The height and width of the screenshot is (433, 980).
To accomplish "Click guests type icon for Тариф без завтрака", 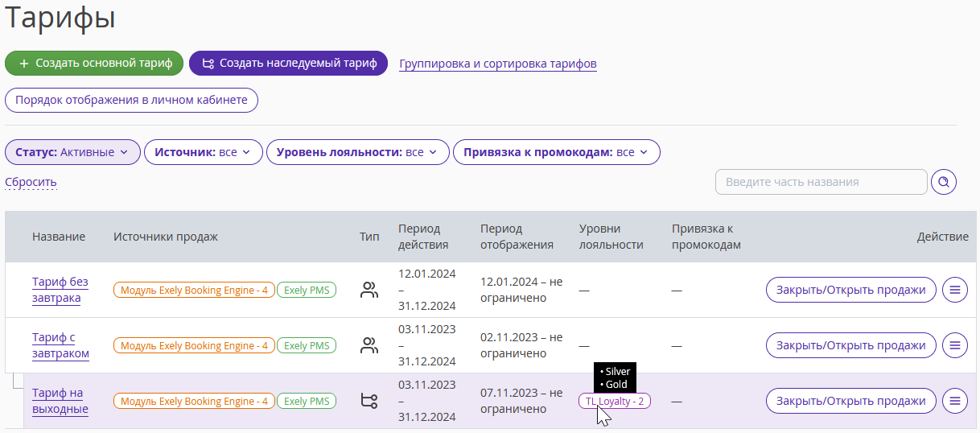I will [369, 290].
